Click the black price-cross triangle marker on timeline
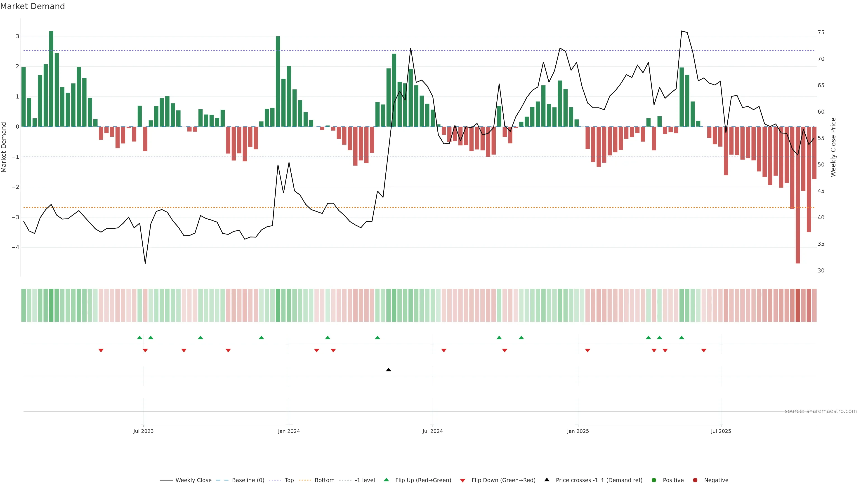The width and height of the screenshot is (868, 488). point(389,370)
